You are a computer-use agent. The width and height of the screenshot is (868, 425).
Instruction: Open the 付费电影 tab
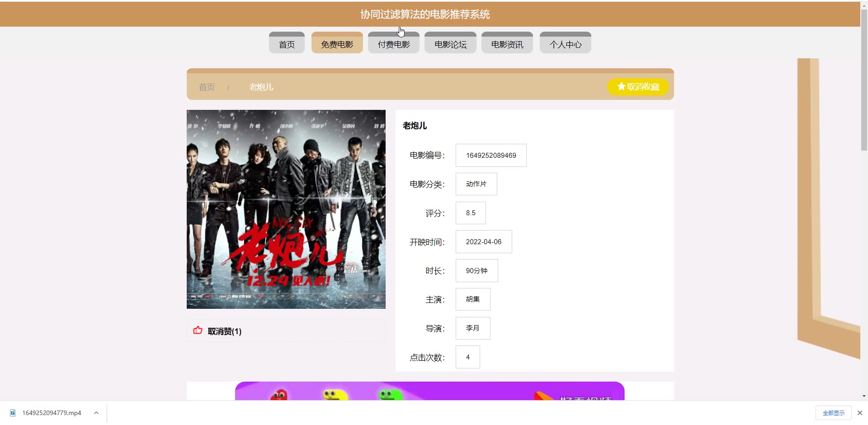(x=394, y=43)
